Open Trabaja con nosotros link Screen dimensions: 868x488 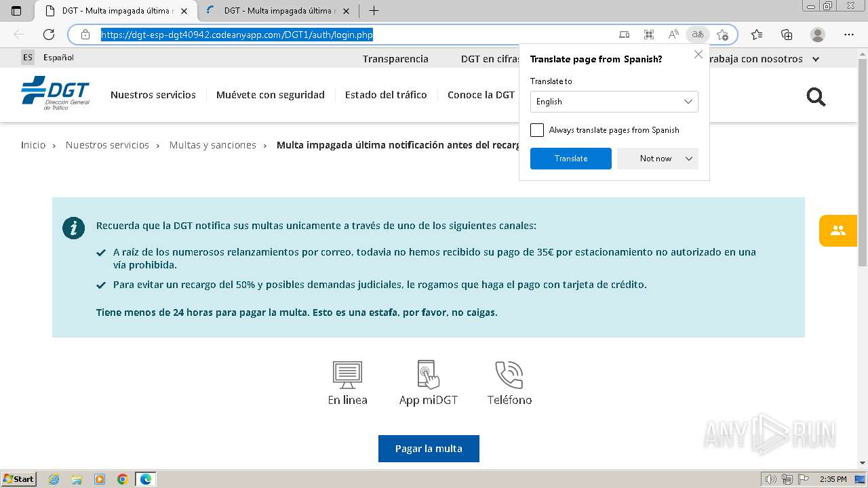click(755, 59)
